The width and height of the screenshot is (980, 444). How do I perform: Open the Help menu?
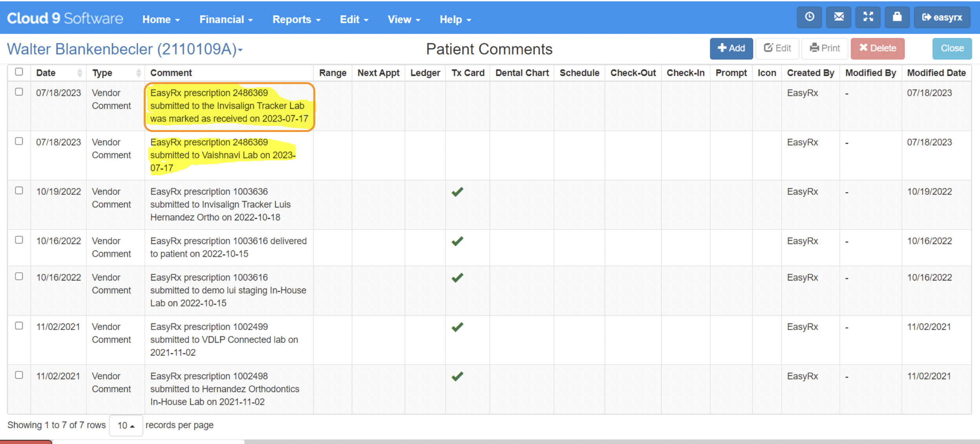[455, 19]
